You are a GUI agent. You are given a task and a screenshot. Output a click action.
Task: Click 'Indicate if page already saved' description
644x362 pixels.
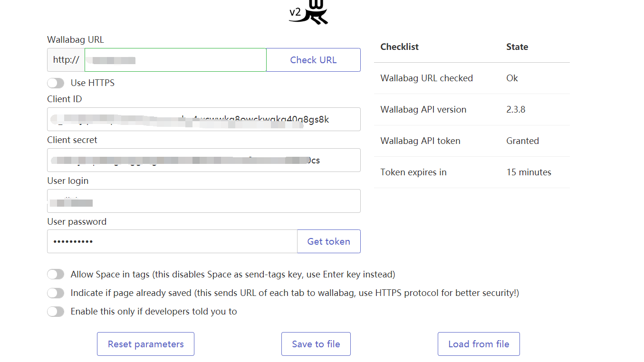coord(295,293)
